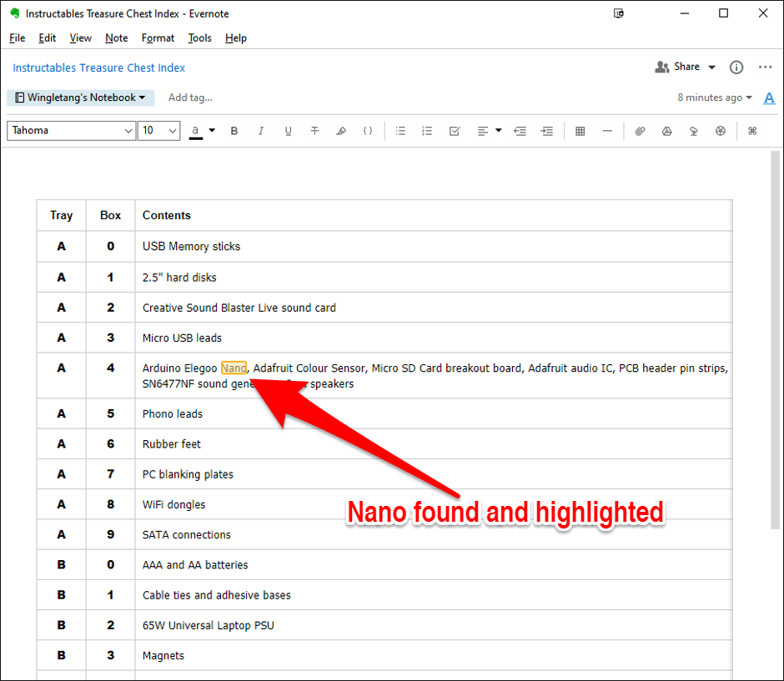Insert a horizontal rule
This screenshot has width=784, height=681.
coord(607,131)
